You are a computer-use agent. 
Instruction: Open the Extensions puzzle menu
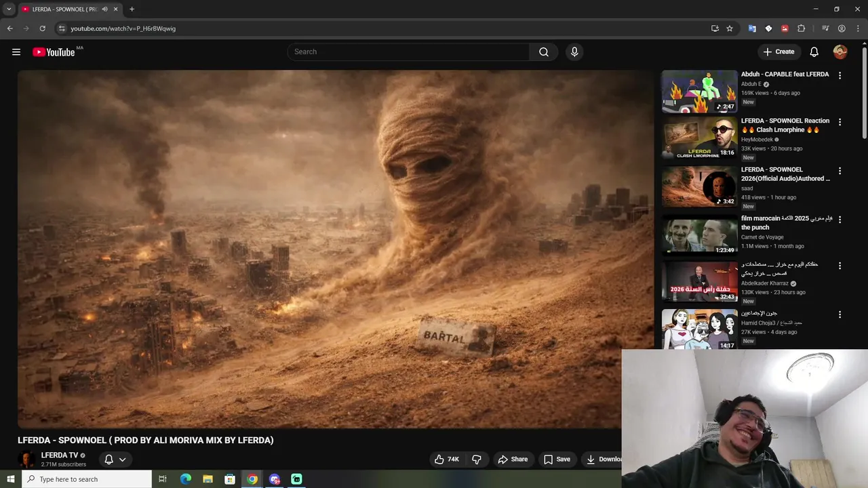pos(802,28)
